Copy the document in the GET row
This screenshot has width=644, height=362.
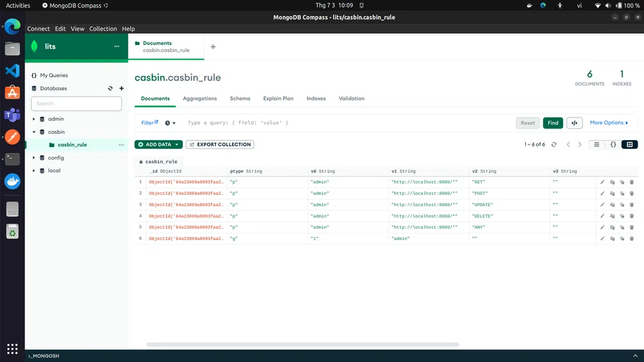click(613, 182)
